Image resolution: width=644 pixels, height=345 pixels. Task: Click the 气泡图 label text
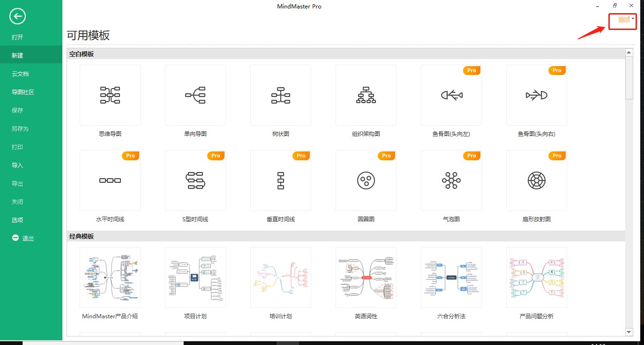point(451,219)
